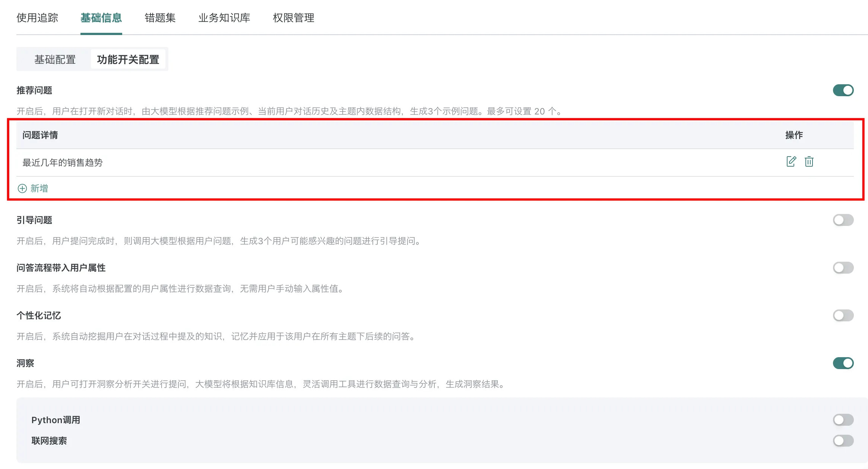
Task: Turn on 问答流程带入用户属性 switch
Action: [843, 268]
